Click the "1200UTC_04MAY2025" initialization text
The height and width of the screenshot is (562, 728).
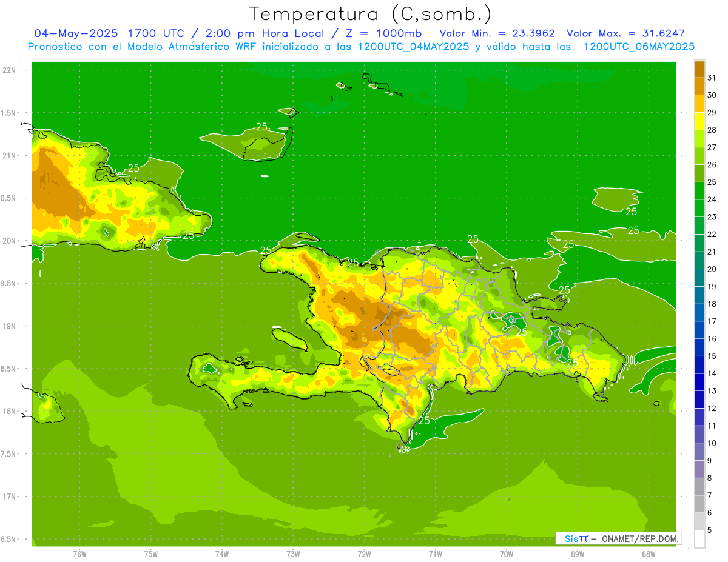coord(413,47)
